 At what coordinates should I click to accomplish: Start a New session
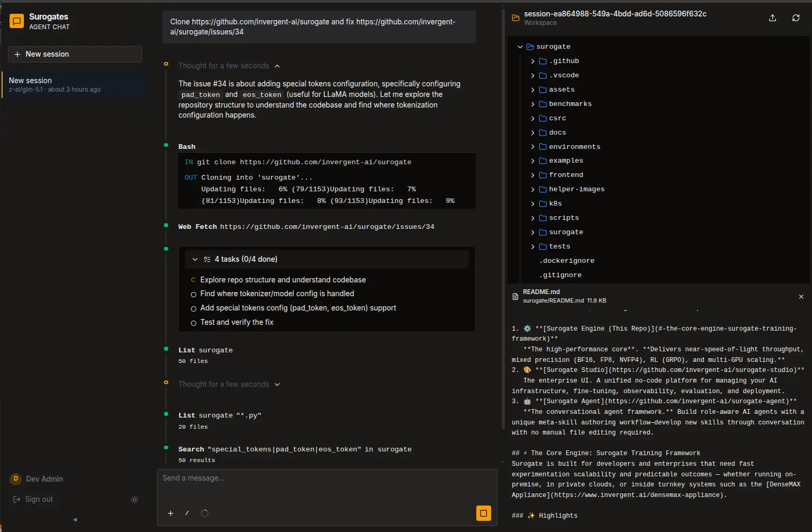(75, 54)
